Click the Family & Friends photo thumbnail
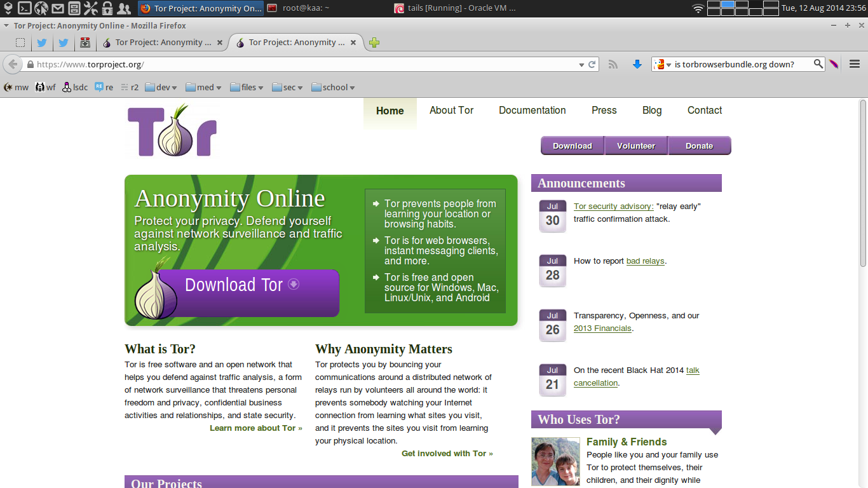This screenshot has width=868, height=488. pyautogui.click(x=555, y=462)
